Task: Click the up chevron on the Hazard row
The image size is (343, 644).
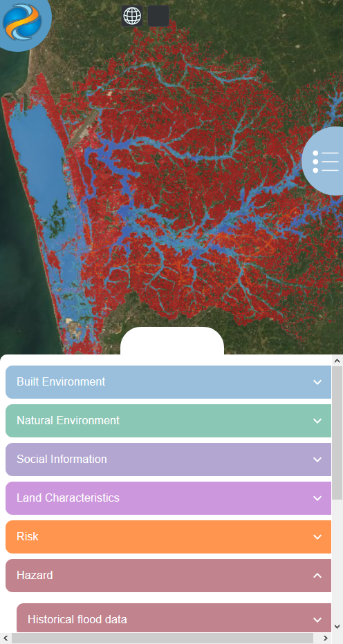Action: [317, 576]
